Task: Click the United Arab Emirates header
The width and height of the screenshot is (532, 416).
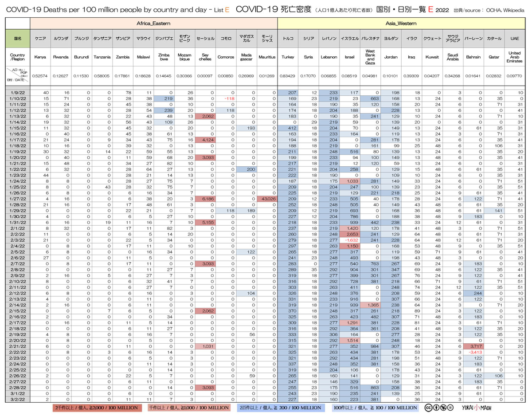Action: (x=515, y=57)
